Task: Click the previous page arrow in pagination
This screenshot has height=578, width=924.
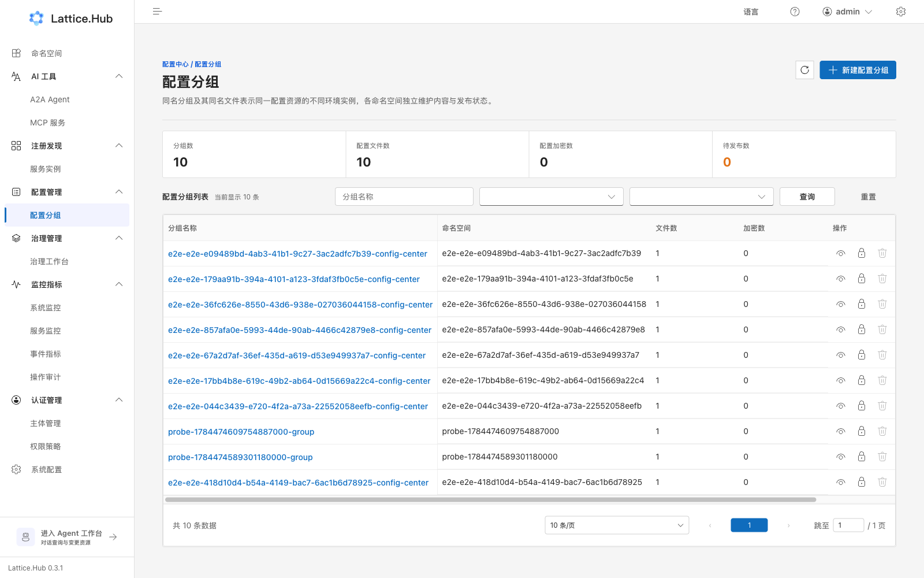Action: (x=710, y=525)
